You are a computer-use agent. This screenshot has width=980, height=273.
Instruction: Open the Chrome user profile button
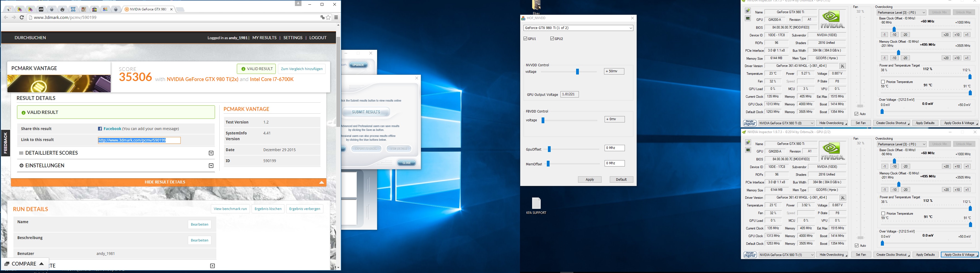[x=298, y=3]
